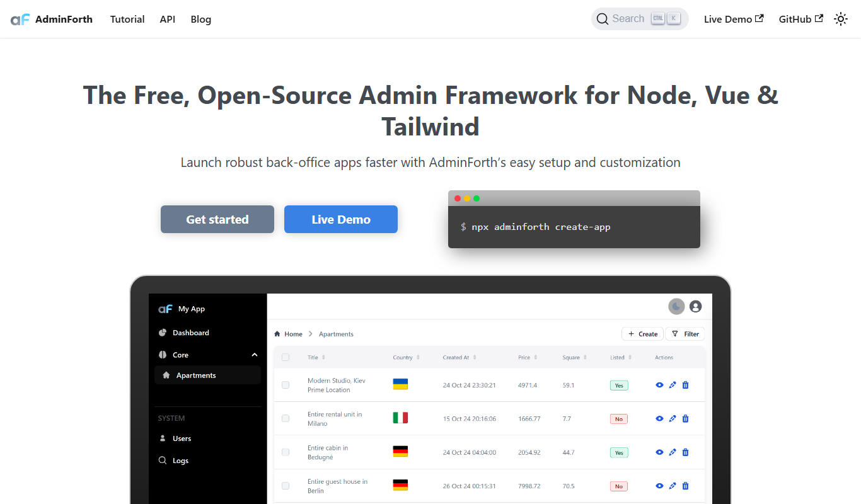
Task: Sort by the Created At column arrows
Action: pyautogui.click(x=475, y=357)
